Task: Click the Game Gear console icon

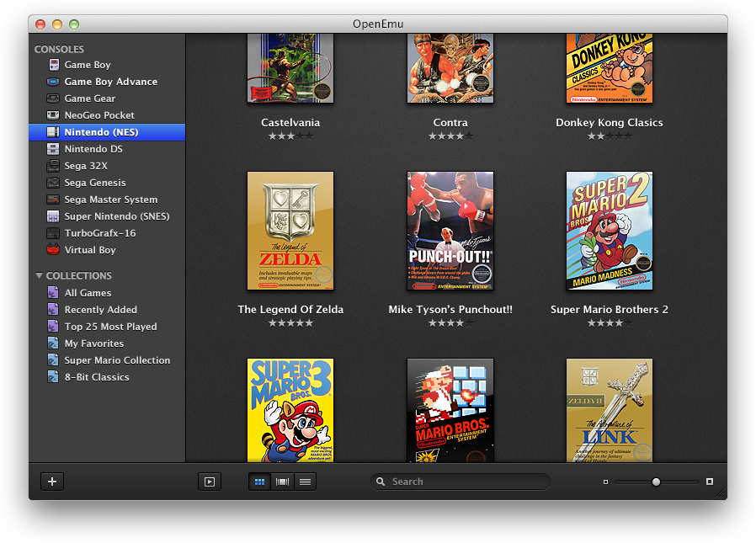Action: 53,98
